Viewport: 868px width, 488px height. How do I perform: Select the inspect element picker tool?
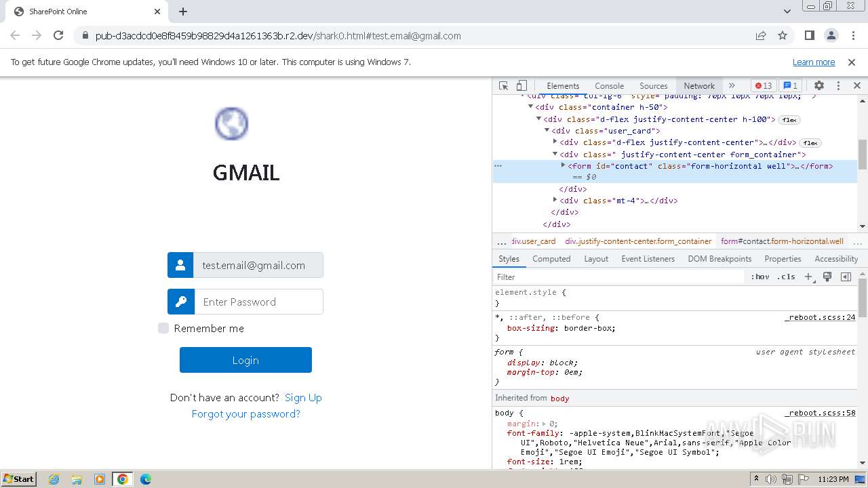503,85
